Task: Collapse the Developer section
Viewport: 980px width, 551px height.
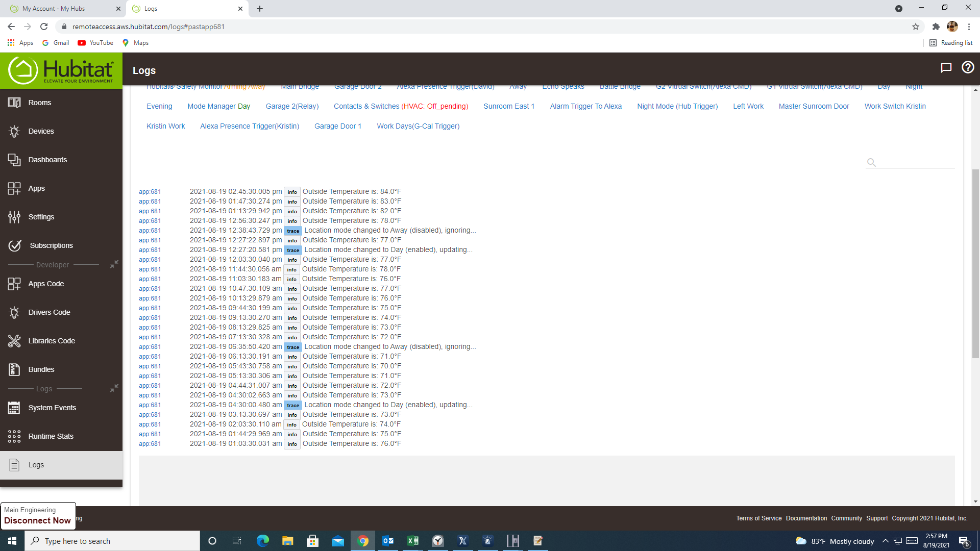Action: click(114, 264)
